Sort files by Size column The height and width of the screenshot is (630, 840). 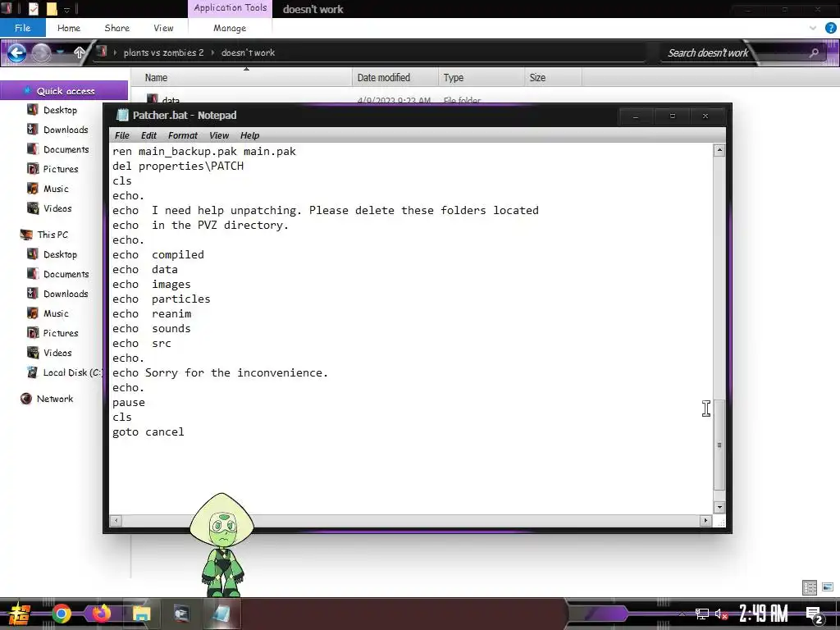pyautogui.click(x=553, y=78)
